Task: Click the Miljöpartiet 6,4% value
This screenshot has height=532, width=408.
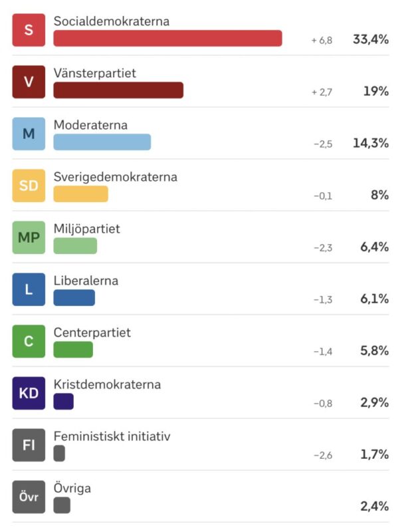Action: click(374, 247)
